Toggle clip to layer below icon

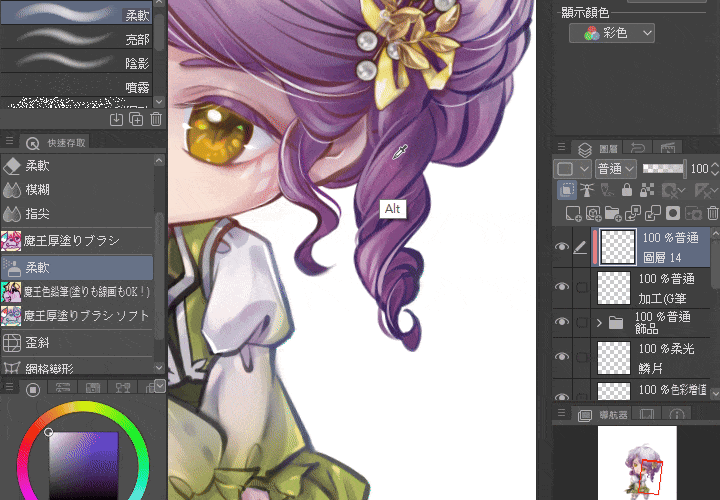click(x=567, y=190)
